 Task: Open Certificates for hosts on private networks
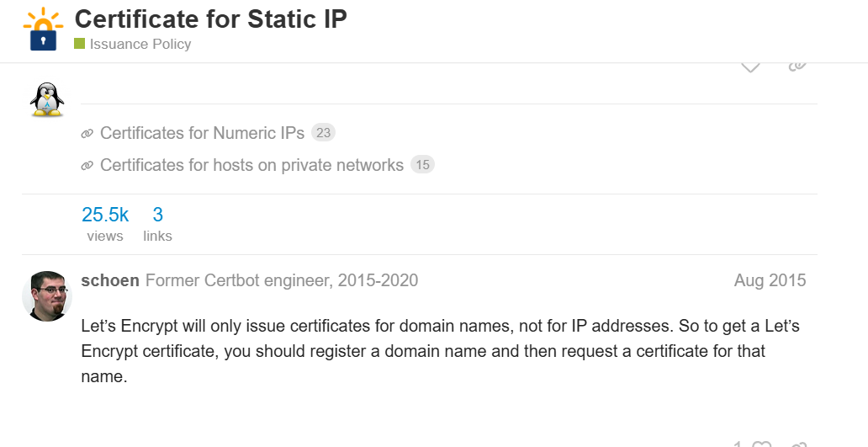pos(251,165)
